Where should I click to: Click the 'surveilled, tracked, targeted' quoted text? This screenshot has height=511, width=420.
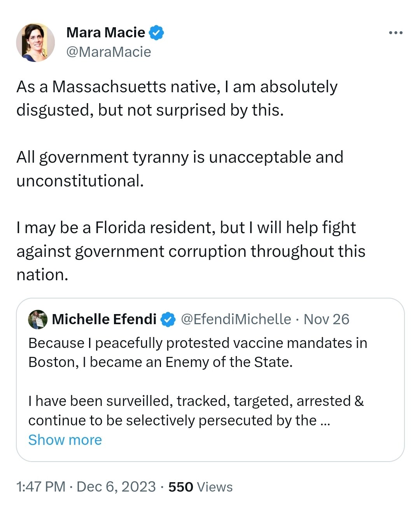[196, 401]
